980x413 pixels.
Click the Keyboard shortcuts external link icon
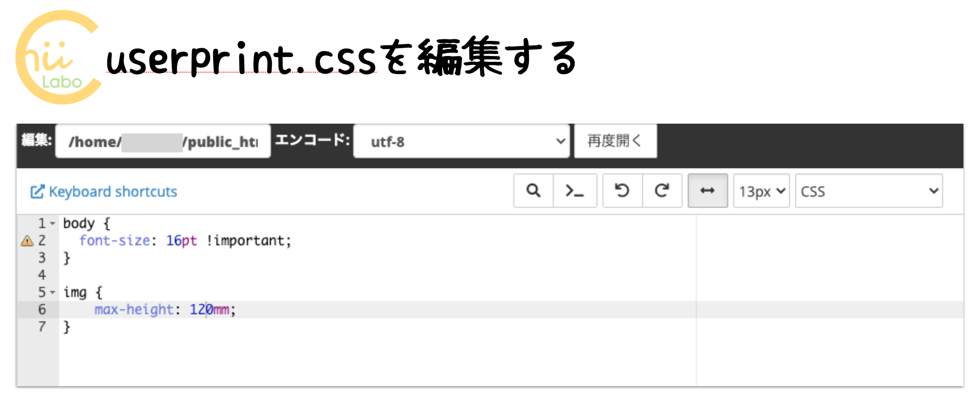coord(37,191)
